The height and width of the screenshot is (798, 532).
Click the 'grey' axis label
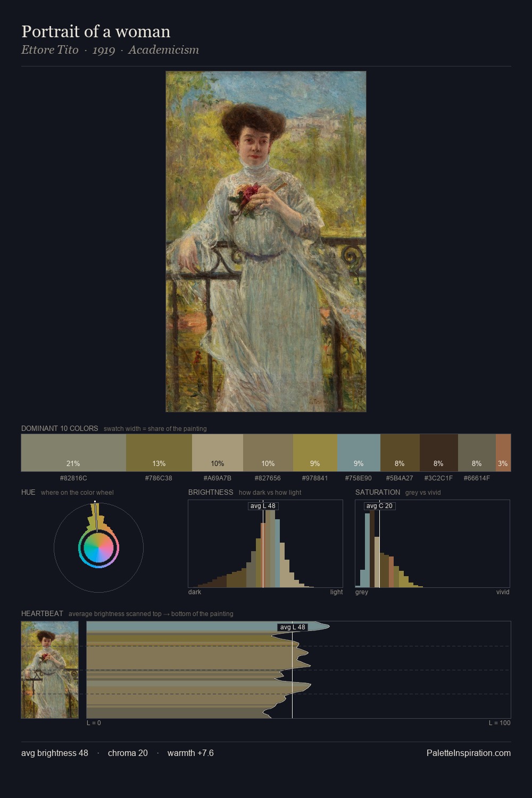pyautogui.click(x=362, y=592)
